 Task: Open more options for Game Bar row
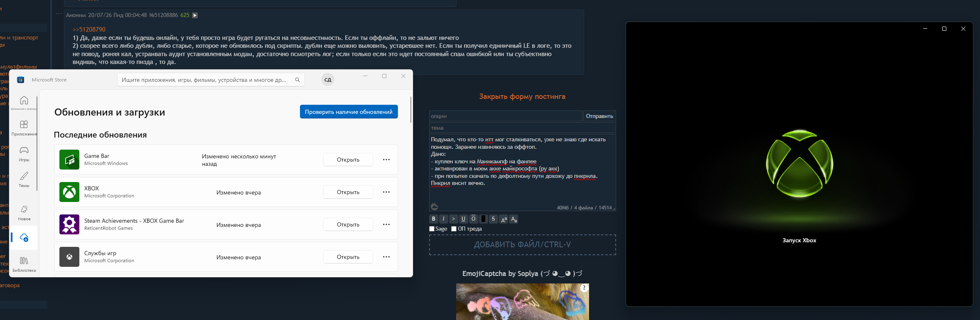386,160
